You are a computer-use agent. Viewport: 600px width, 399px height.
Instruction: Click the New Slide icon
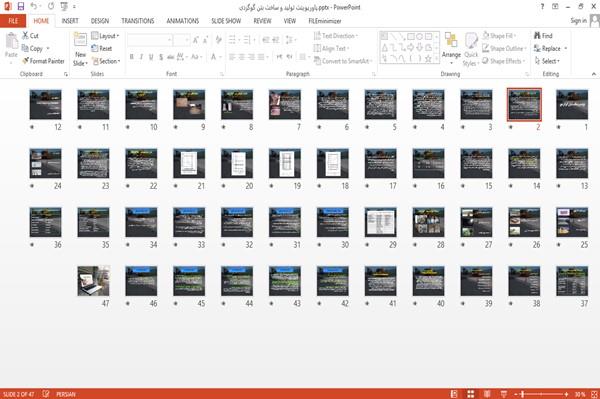[x=80, y=40]
